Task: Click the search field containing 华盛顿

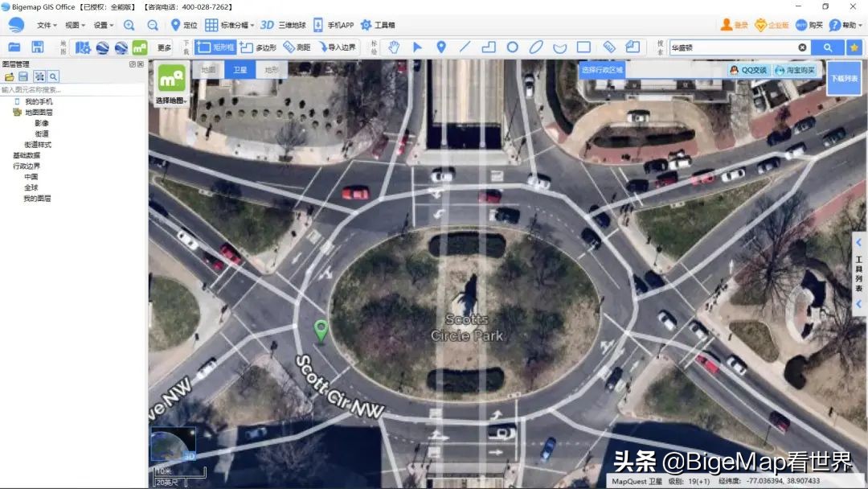Action: (x=731, y=47)
